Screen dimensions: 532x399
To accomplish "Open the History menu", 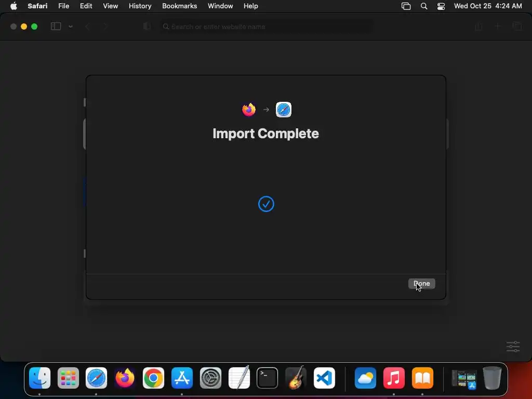I will point(140,6).
